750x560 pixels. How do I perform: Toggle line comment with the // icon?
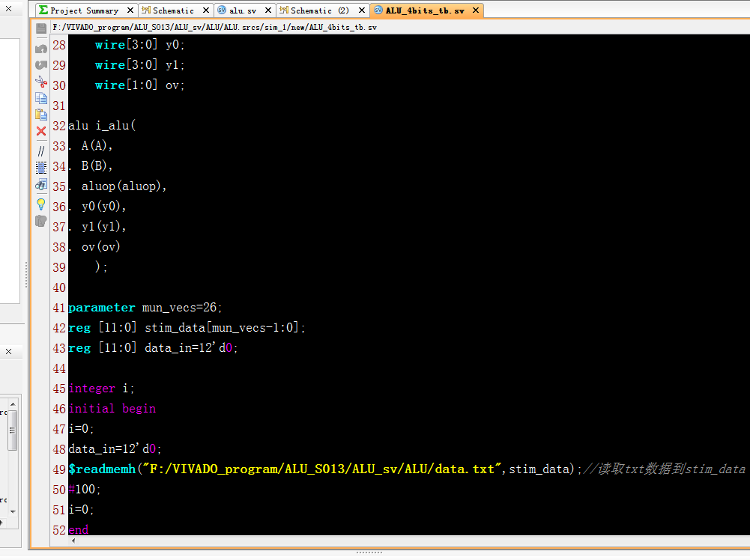click(41, 150)
